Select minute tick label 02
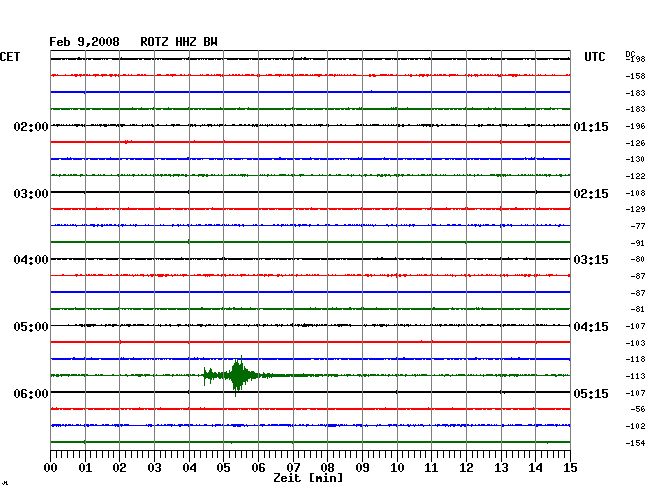Screen dimensions: 650x494 pos(119,468)
